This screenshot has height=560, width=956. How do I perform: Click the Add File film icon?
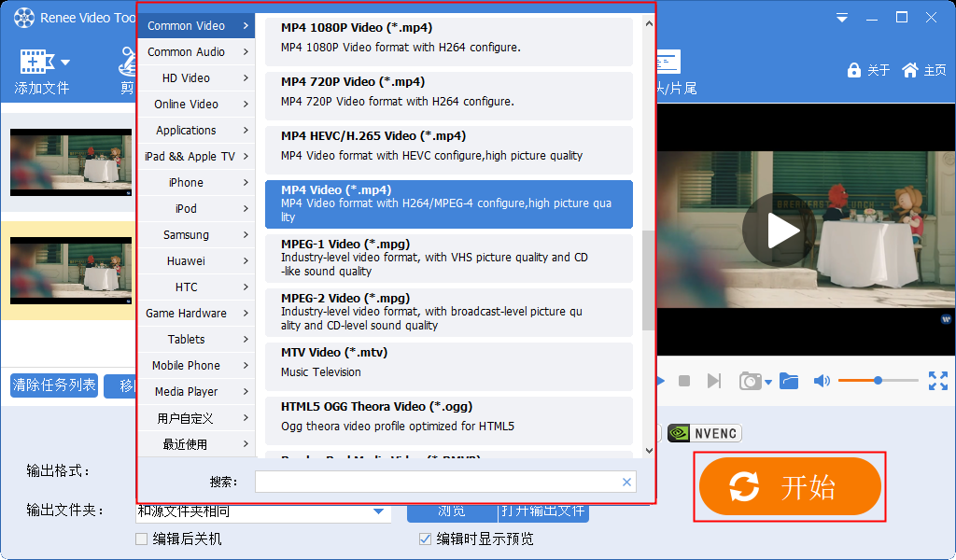36,62
